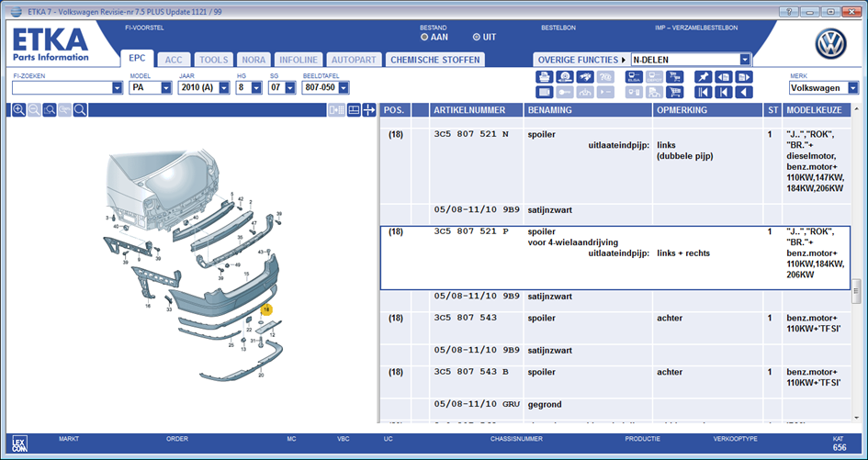This screenshot has width=868, height=460.
Task: Go to previous page via document-left-arrow icon
Action: point(724,77)
